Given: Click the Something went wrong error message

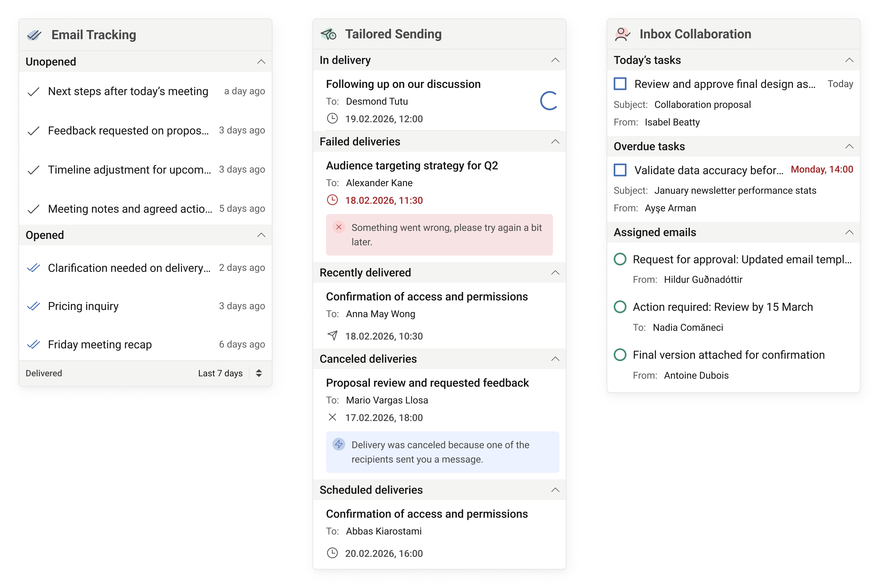Looking at the screenshot, I should (439, 235).
